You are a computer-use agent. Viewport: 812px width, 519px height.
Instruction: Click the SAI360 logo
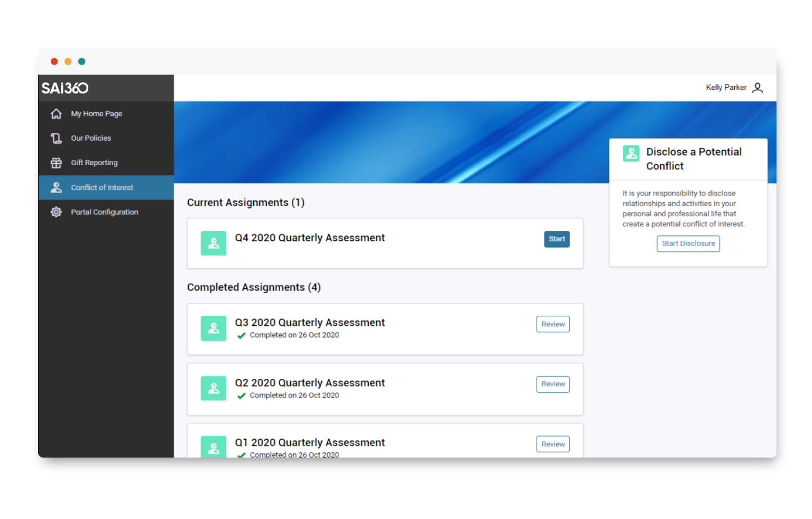[x=64, y=88]
